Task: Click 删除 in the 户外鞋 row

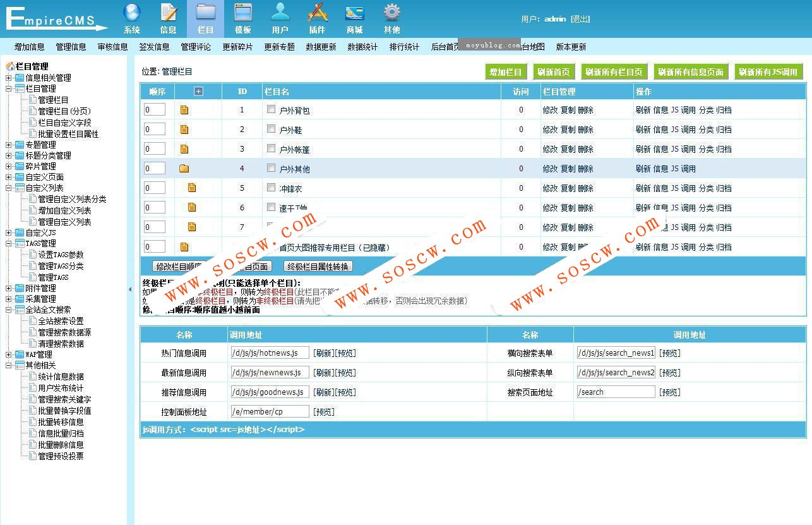Action: pyautogui.click(x=586, y=130)
